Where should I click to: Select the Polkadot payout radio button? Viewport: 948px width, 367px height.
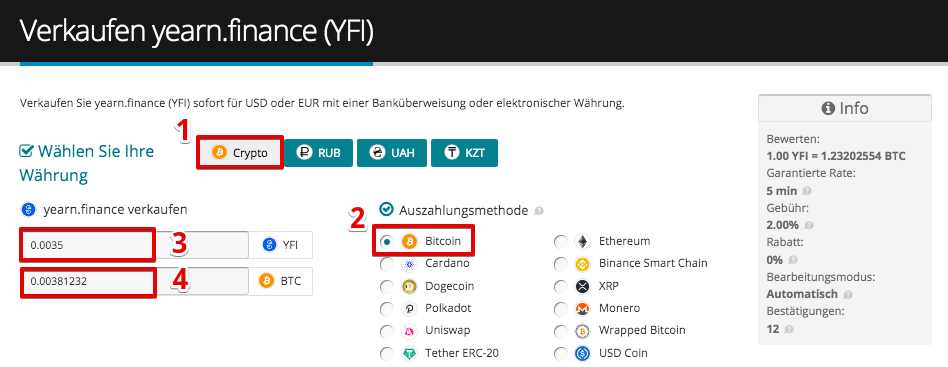(x=386, y=309)
